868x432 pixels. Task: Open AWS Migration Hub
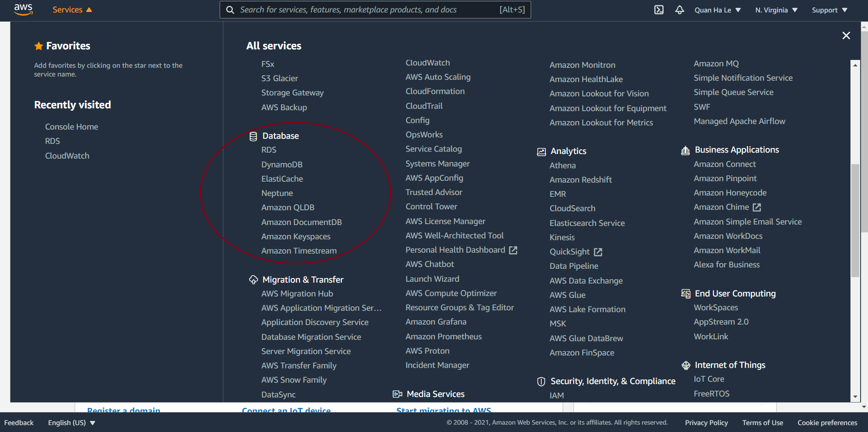(x=297, y=294)
